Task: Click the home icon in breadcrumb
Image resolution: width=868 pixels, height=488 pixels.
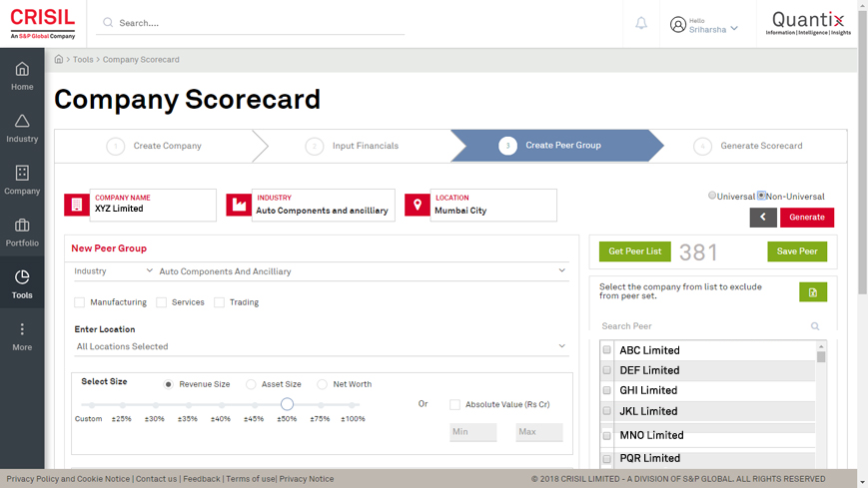Action: point(59,60)
